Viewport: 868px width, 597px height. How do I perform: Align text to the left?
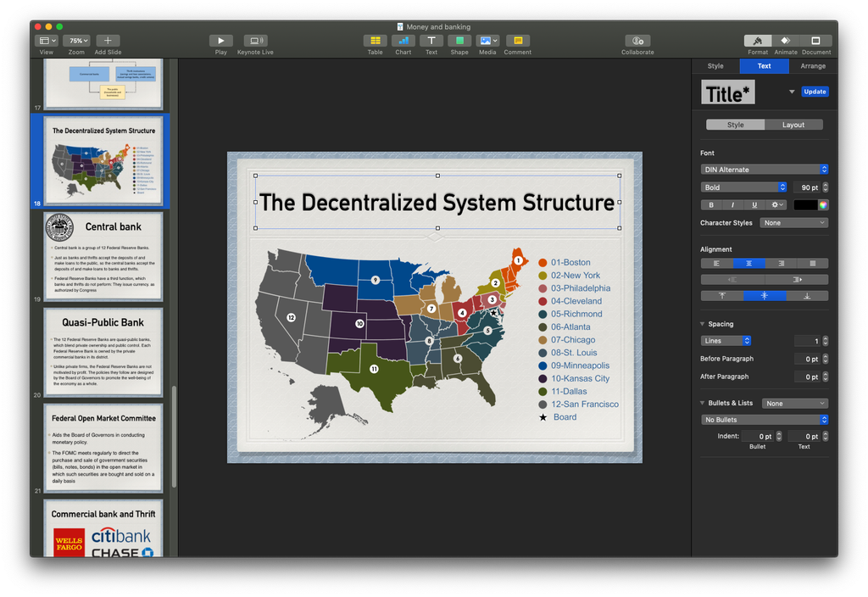717,264
